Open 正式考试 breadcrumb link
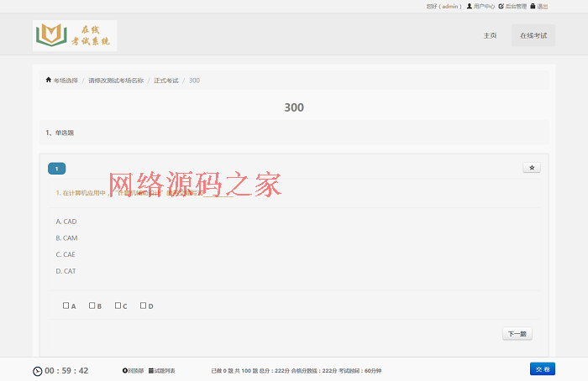 coord(166,81)
